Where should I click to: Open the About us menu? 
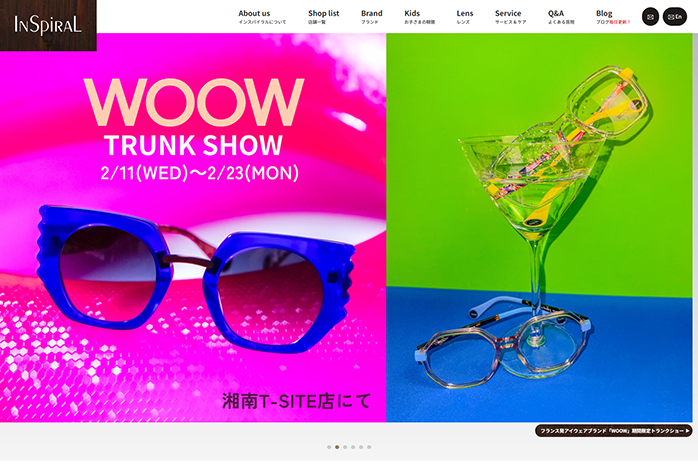tap(254, 16)
